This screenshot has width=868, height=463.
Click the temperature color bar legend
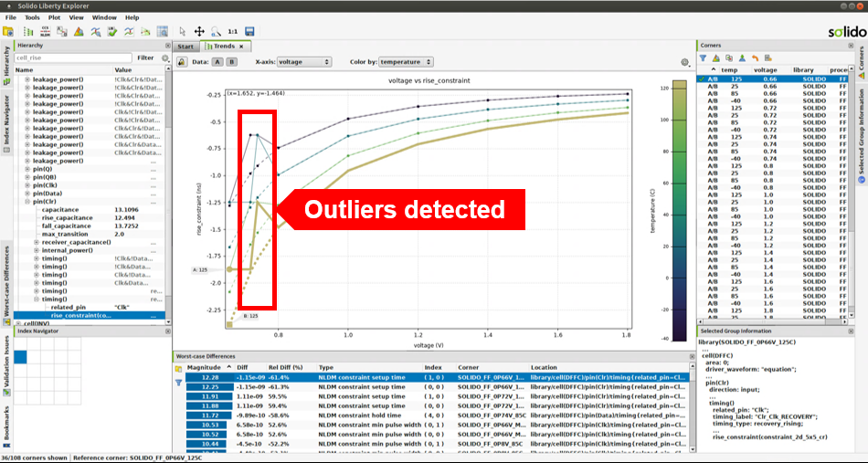pyautogui.click(x=680, y=212)
